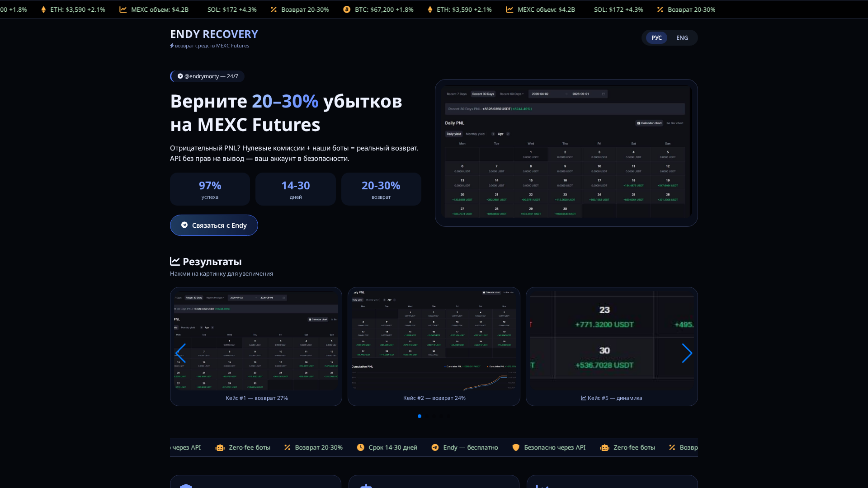
Task: Click the 97% успеха stat card
Action: 210,189
